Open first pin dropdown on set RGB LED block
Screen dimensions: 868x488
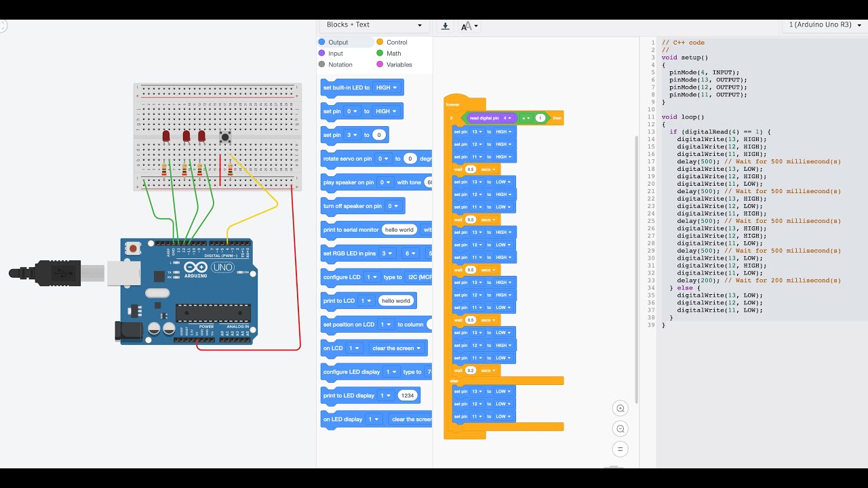pos(388,253)
